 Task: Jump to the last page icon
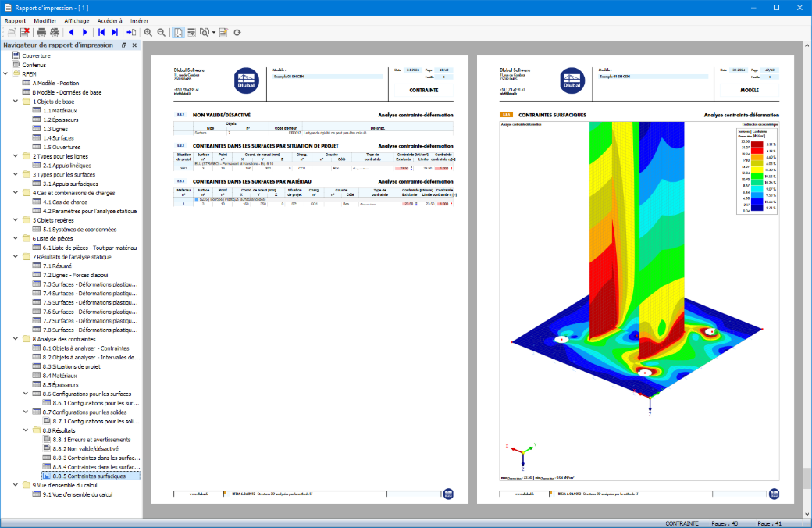tap(115, 33)
